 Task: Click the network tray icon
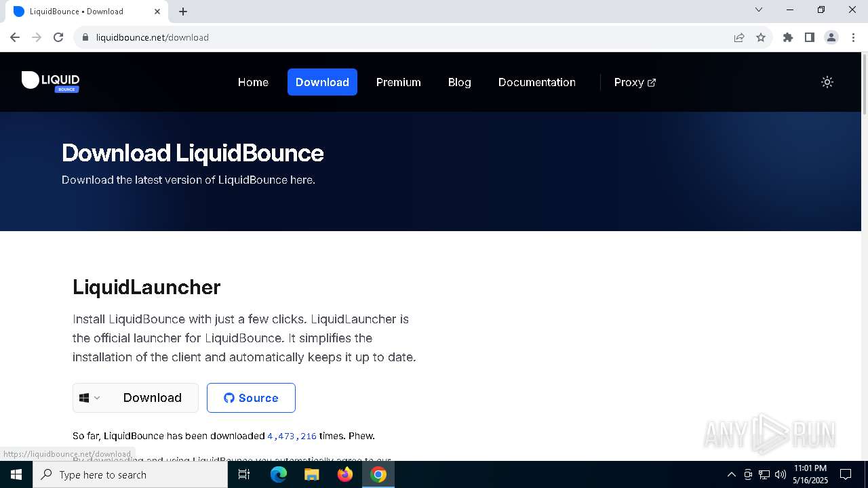[x=764, y=474]
